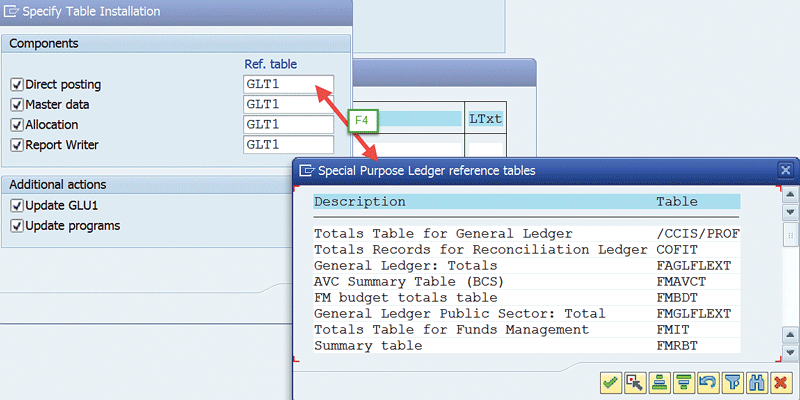
Task: Click the Sort ascending icon
Action: [x=659, y=381]
